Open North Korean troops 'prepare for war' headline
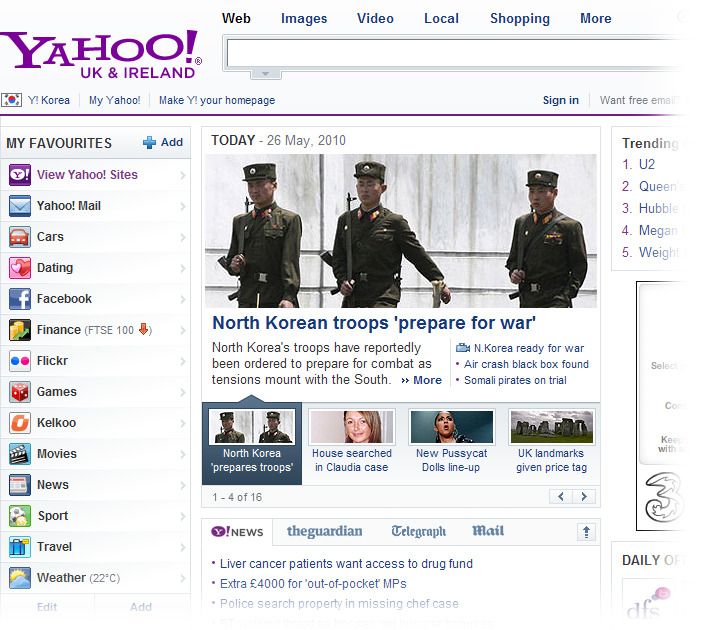 (374, 323)
